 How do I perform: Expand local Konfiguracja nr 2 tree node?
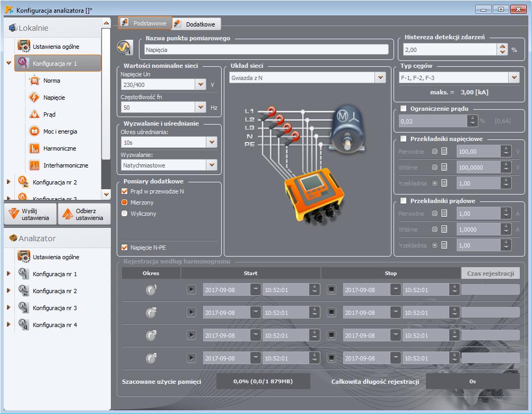tap(9, 182)
